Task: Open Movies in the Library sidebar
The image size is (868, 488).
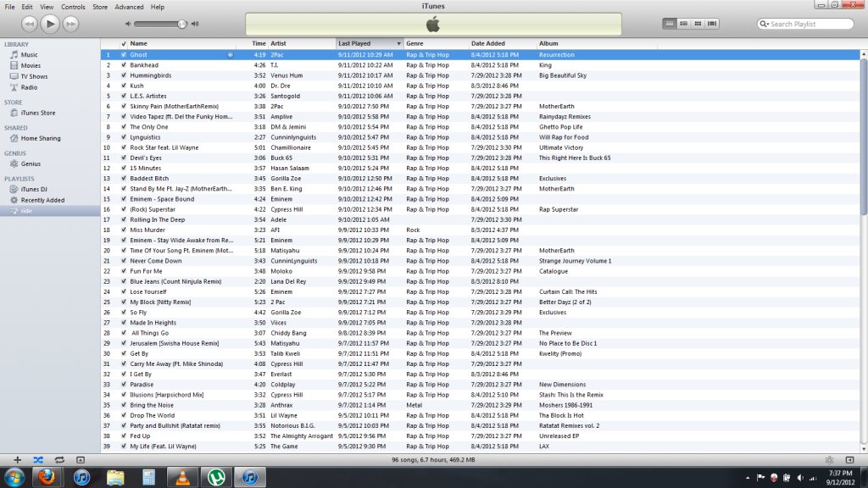Action: click(31, 65)
